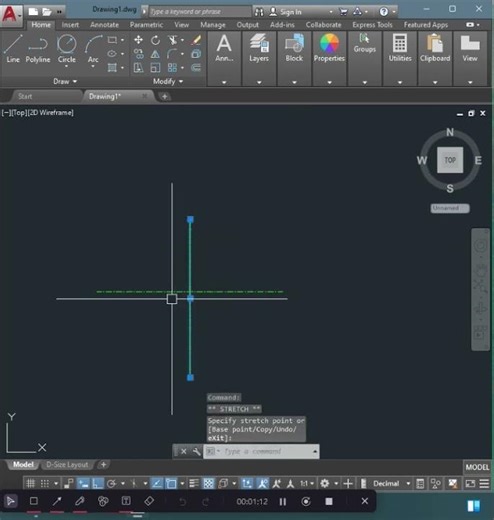Switch to the D-Size Layout tab

[67, 465]
